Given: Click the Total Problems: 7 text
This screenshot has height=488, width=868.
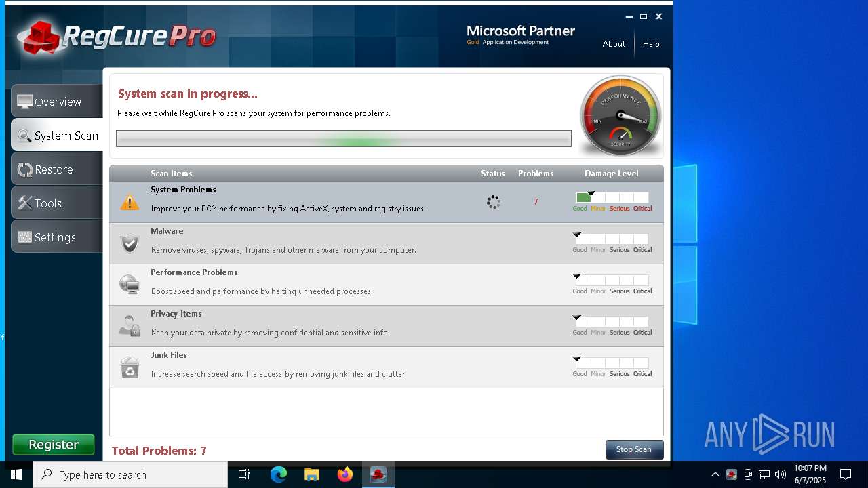Looking at the screenshot, I should (x=159, y=451).
